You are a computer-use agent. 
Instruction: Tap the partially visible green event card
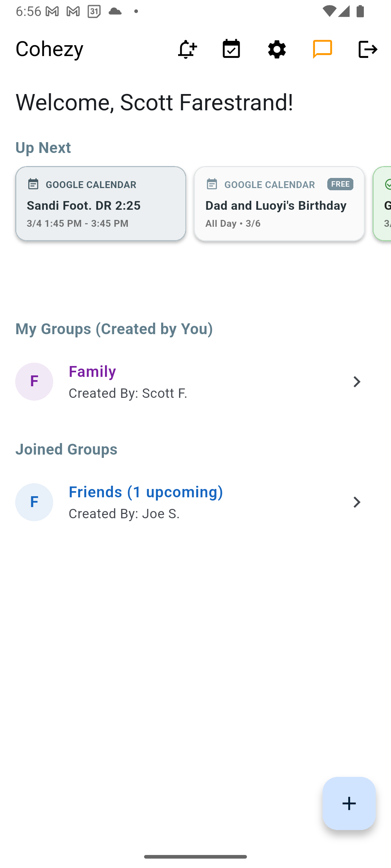[383, 204]
